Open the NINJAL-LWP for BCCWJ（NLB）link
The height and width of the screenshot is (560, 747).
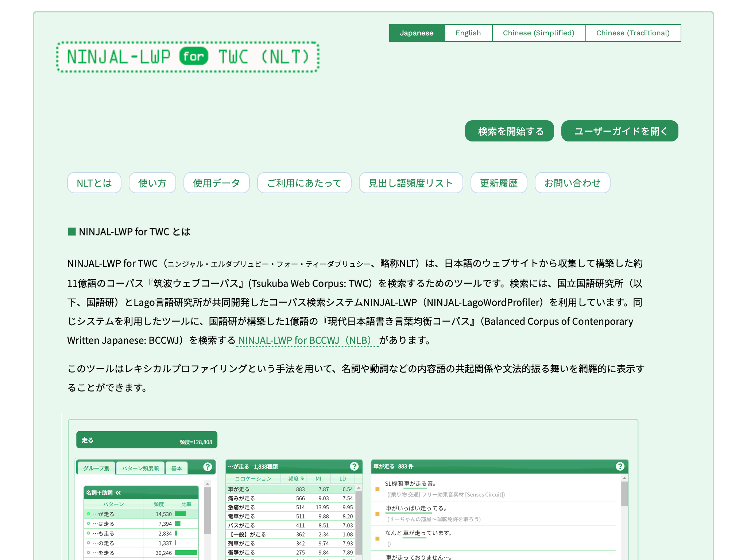[306, 340]
